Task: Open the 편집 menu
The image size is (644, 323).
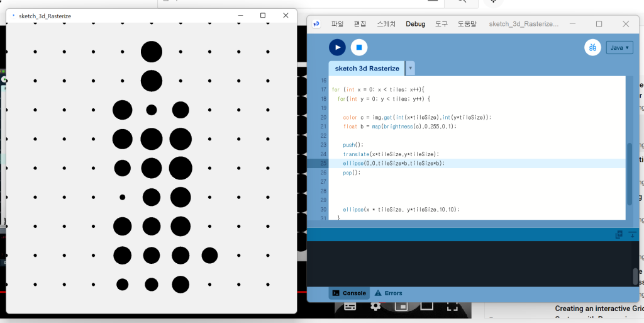Action: coord(360,24)
